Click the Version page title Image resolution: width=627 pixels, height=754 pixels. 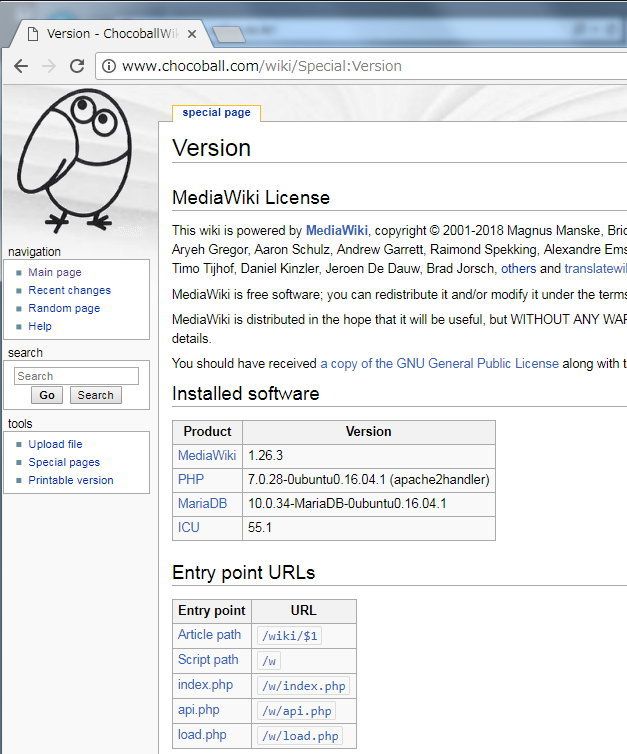212,148
